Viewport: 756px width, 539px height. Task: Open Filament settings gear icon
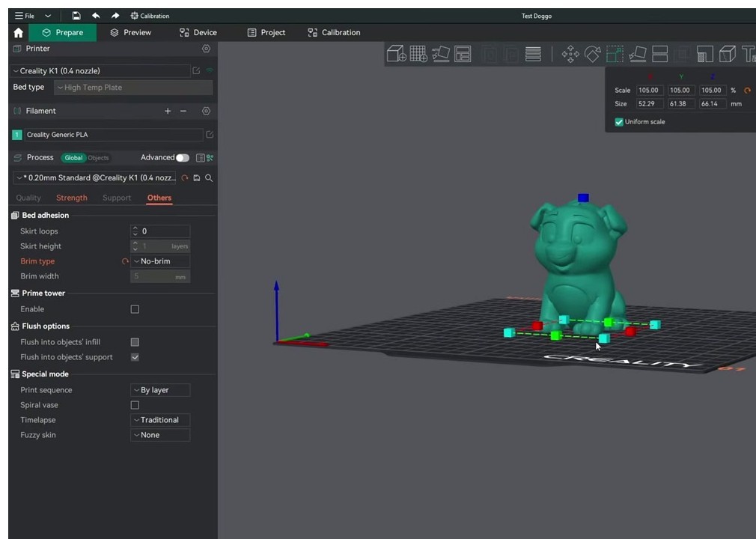(x=206, y=111)
